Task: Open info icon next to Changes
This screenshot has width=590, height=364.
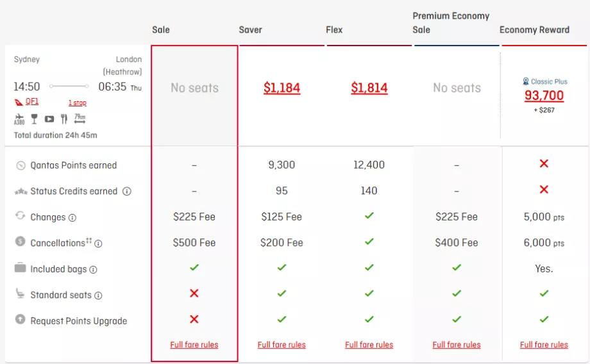Action: [72, 218]
